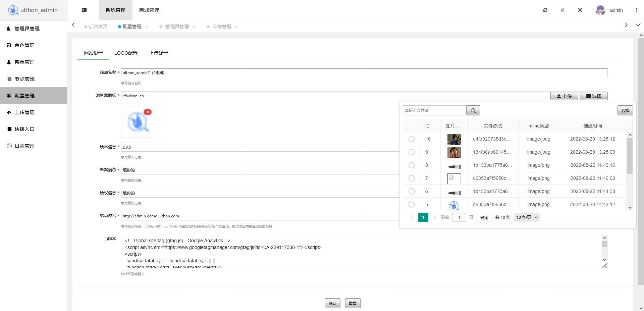Go to next page in file picker

[x=434, y=217]
